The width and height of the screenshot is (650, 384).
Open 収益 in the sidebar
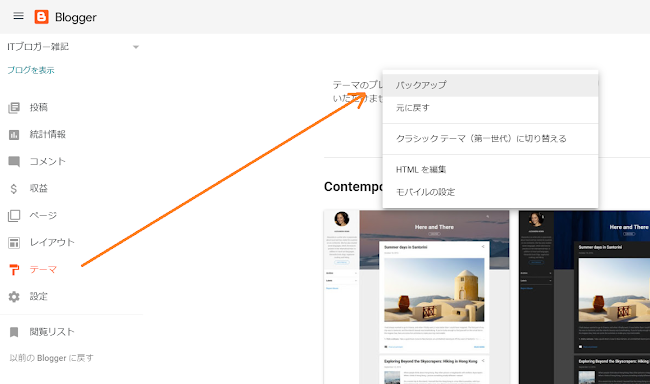39,188
